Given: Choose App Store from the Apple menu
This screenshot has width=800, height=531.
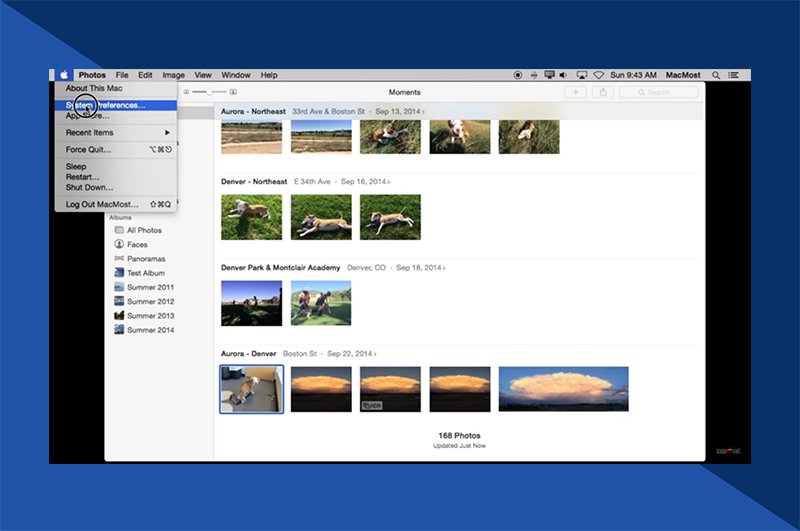Looking at the screenshot, I should point(116,116).
